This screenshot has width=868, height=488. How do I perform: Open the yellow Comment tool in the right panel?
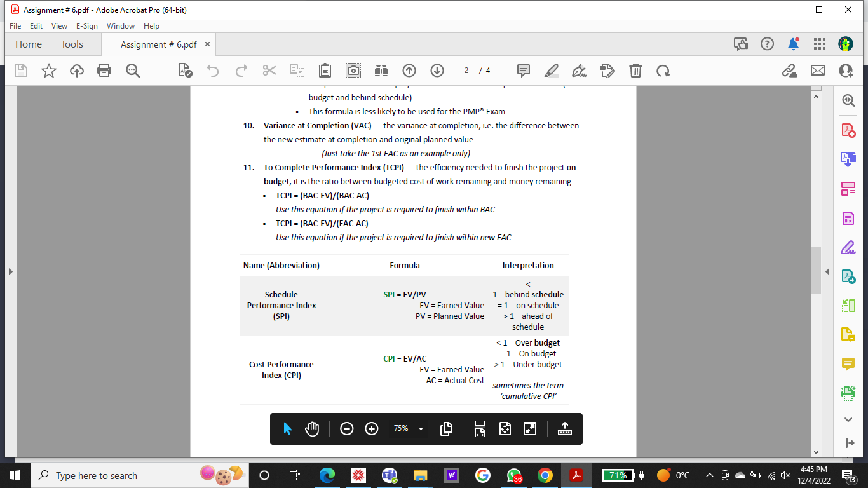[x=848, y=363]
